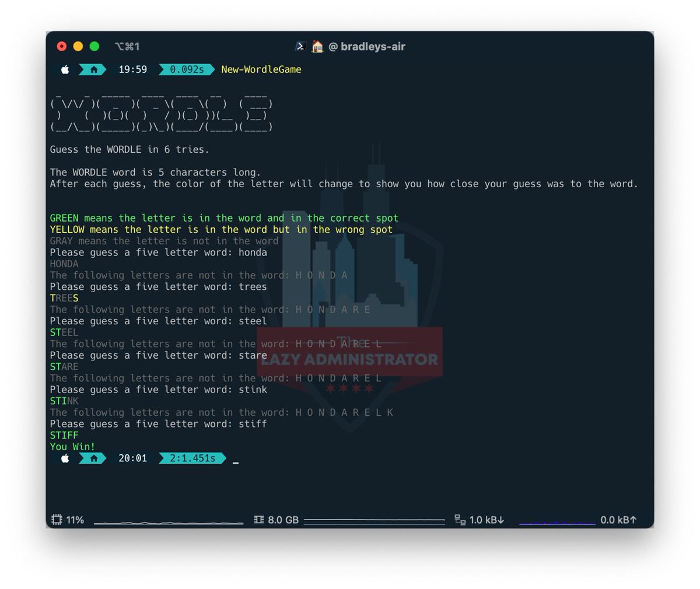Click the 11% CPU usage value
The height and width of the screenshot is (589, 700).
click(75, 520)
